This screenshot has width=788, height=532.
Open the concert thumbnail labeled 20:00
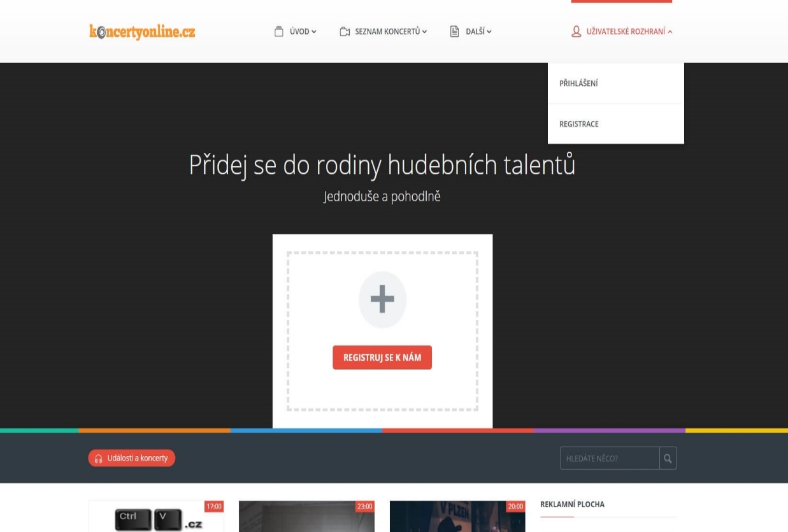(457, 517)
